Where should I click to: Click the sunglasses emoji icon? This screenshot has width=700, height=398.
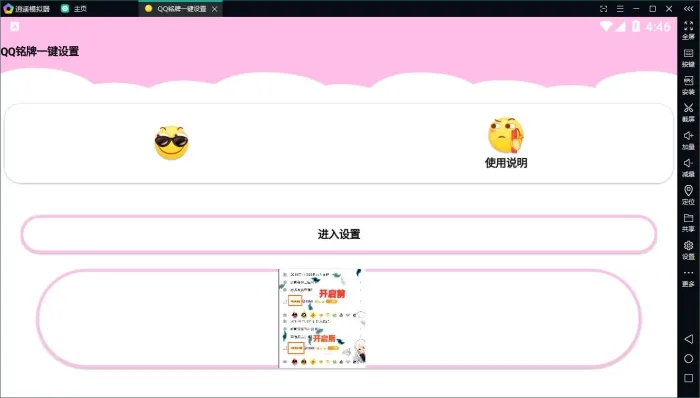coord(171,143)
